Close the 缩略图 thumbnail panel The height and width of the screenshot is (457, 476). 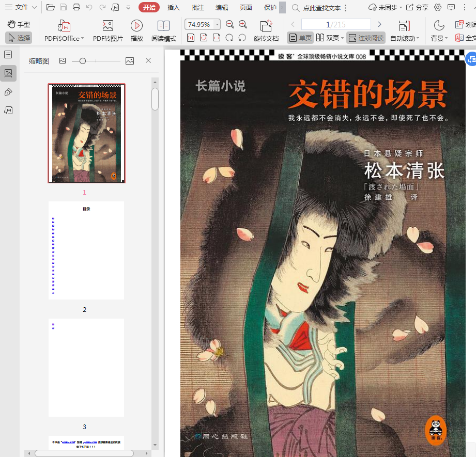point(148,60)
